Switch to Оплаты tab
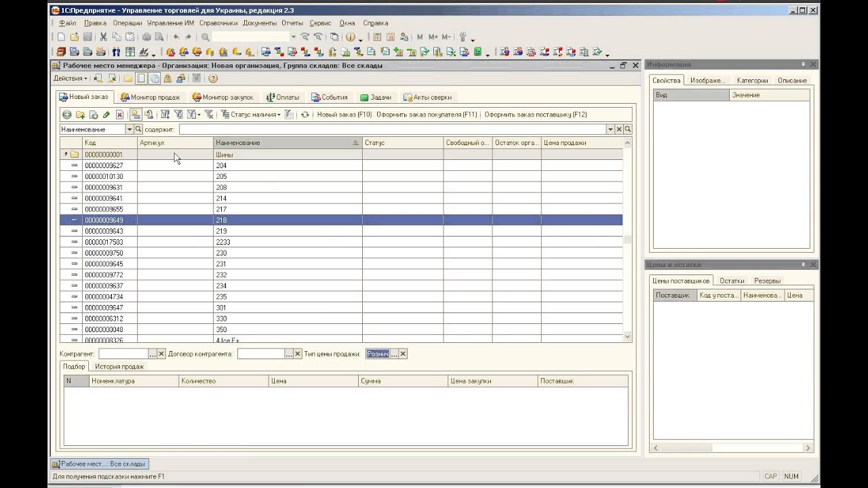The width and height of the screenshot is (868, 488). click(282, 97)
